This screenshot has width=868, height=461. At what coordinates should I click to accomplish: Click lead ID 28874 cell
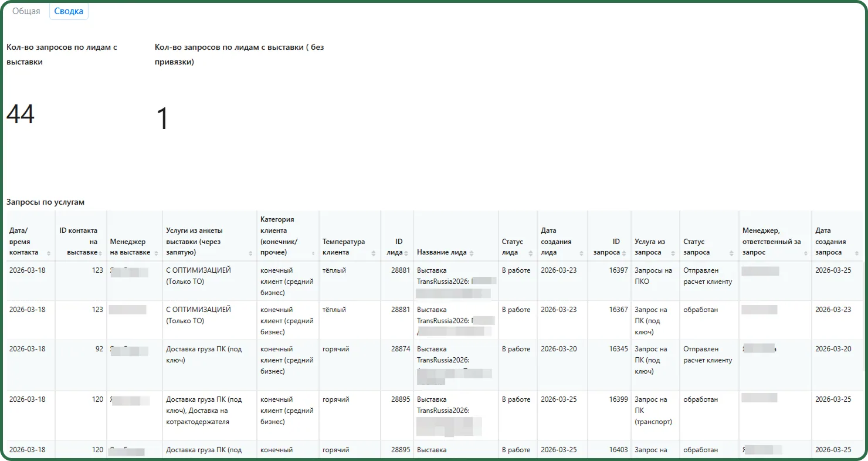point(397,365)
